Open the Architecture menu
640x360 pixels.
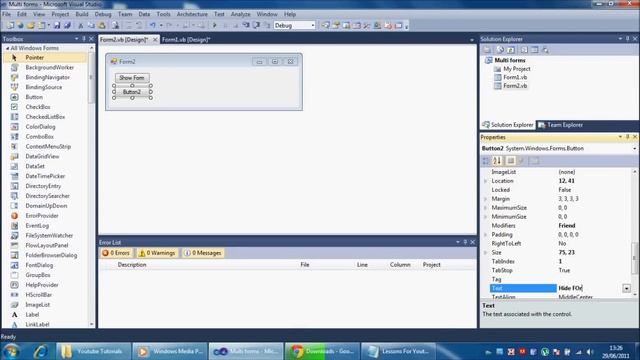(x=192, y=14)
